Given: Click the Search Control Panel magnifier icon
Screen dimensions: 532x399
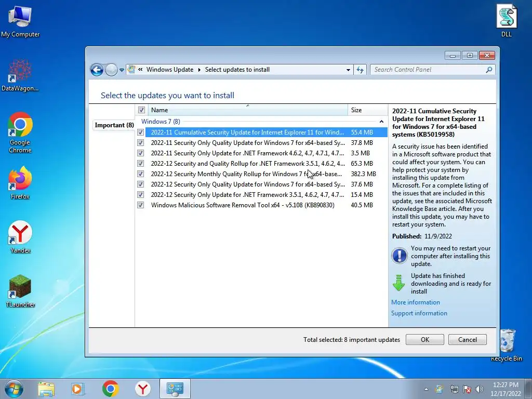Looking at the screenshot, I should point(489,70).
